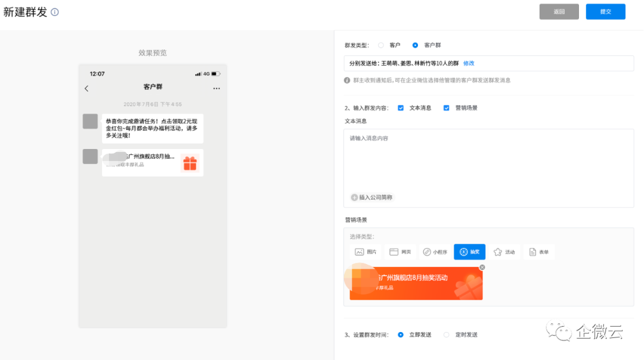Image resolution: width=644 pixels, height=360 pixels.
Task: Select the 网页 webpage type
Action: 400,252
